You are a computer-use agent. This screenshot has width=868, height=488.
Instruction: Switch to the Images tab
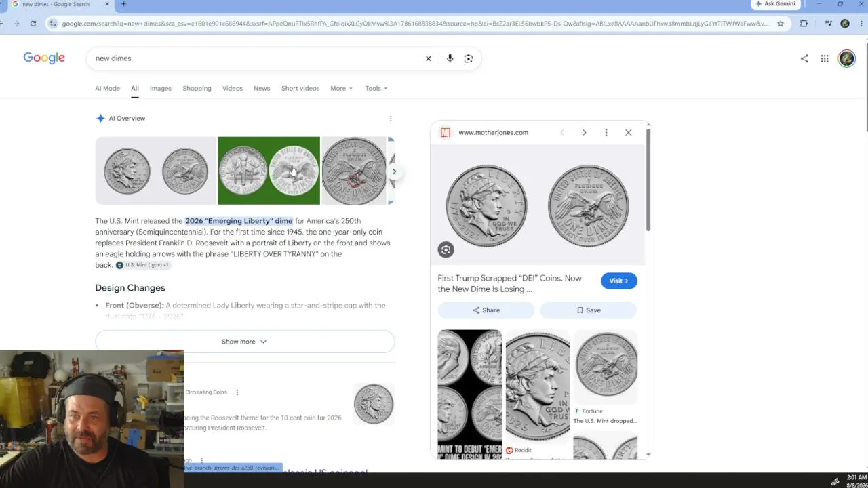tap(161, 88)
